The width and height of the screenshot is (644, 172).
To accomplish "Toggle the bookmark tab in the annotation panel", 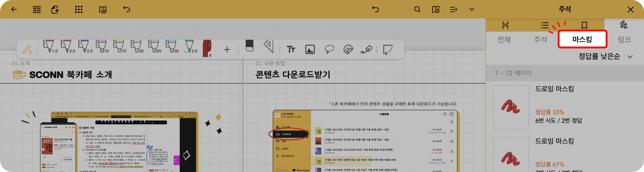I will 585,25.
